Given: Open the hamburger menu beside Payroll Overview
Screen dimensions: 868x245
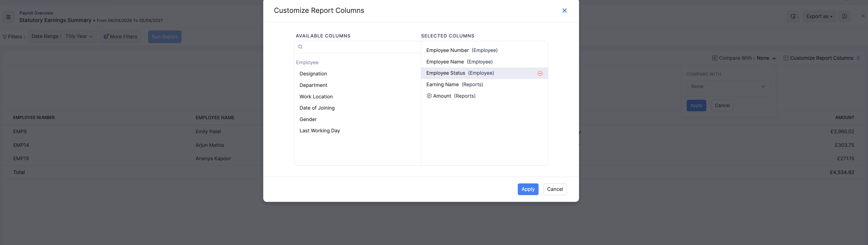Looking at the screenshot, I should 8,17.
